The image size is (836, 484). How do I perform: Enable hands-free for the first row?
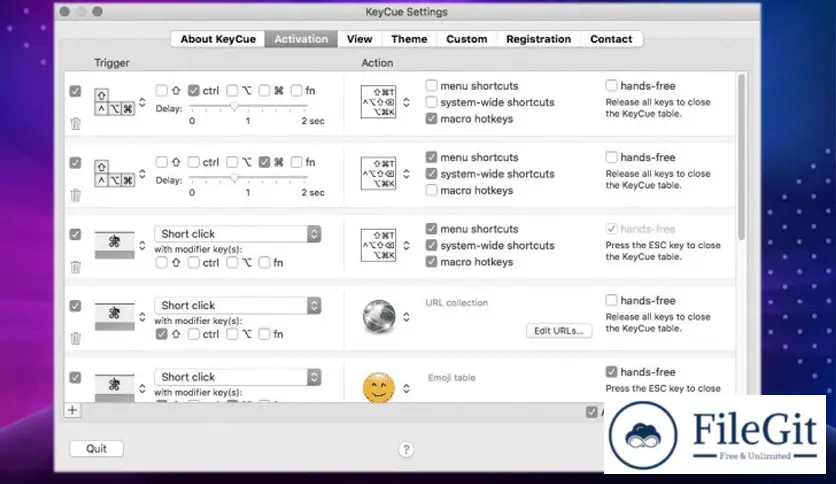pos(612,85)
